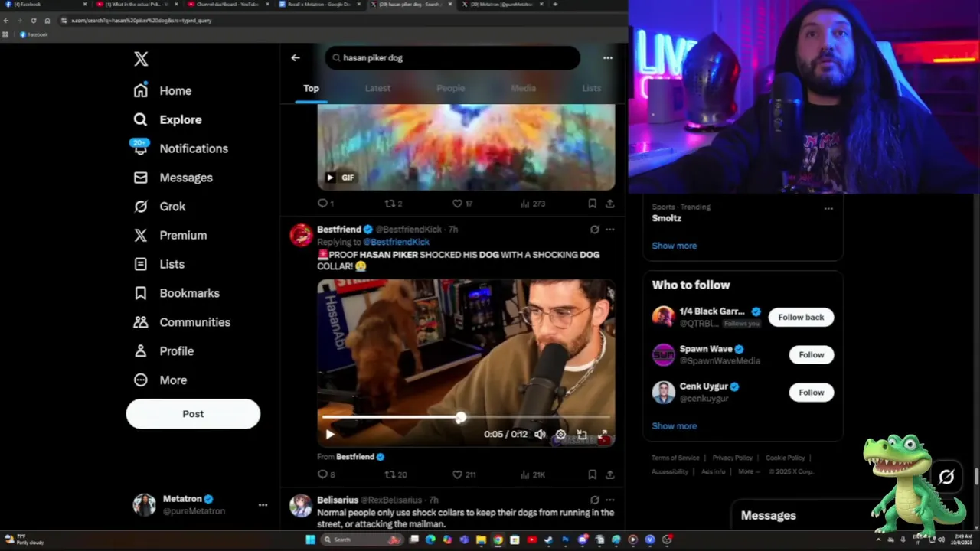Reply to the GIF post
The width and height of the screenshot is (980, 551).
322,204
